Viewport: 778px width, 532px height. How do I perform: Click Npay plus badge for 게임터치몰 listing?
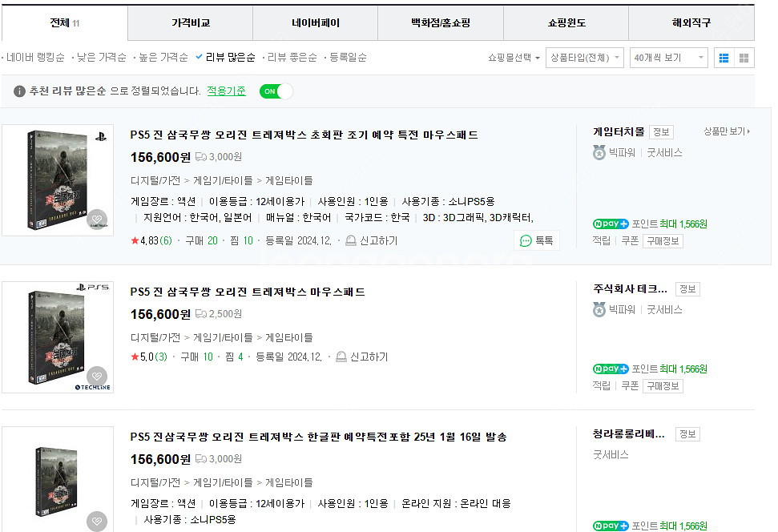(x=611, y=224)
